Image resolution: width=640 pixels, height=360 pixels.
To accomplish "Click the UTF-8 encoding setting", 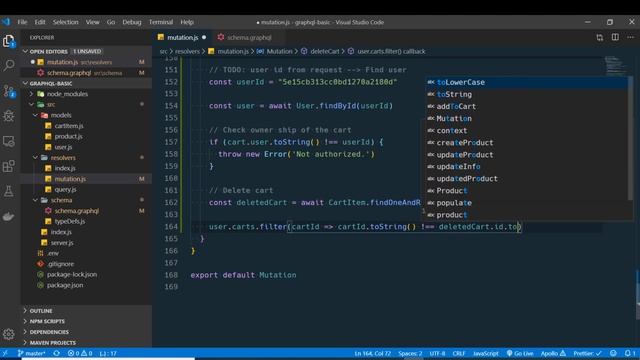I will [x=437, y=353].
